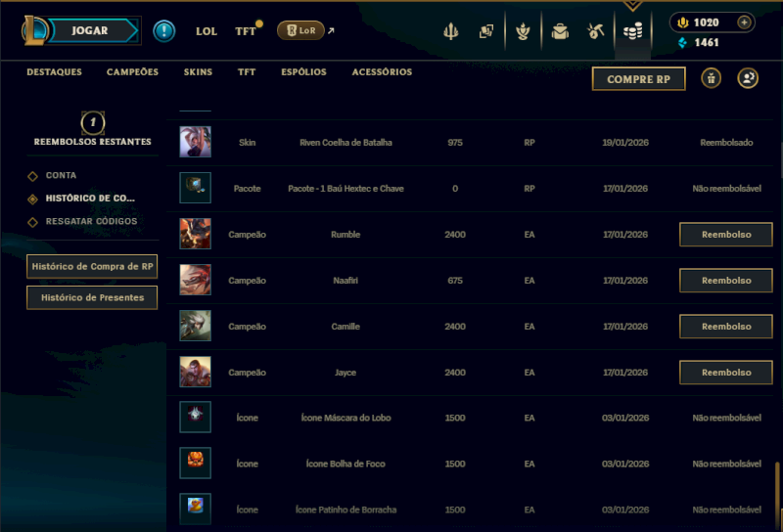
Task: Click the REEMBOLSOS RESTANTES label
Action: click(x=92, y=142)
